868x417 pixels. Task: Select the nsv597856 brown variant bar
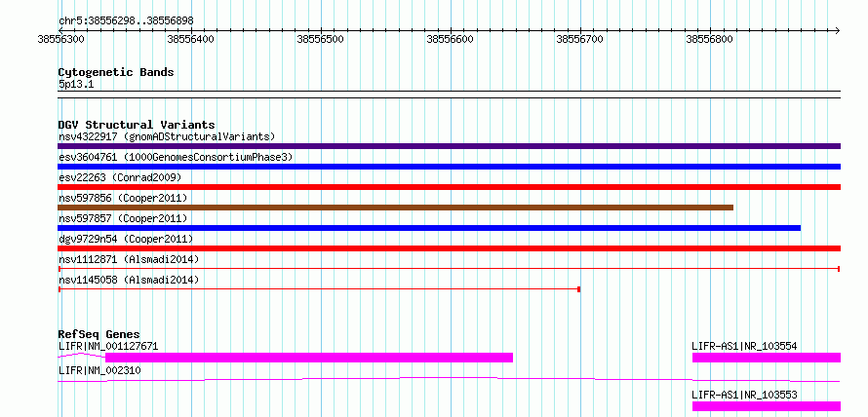click(x=395, y=208)
